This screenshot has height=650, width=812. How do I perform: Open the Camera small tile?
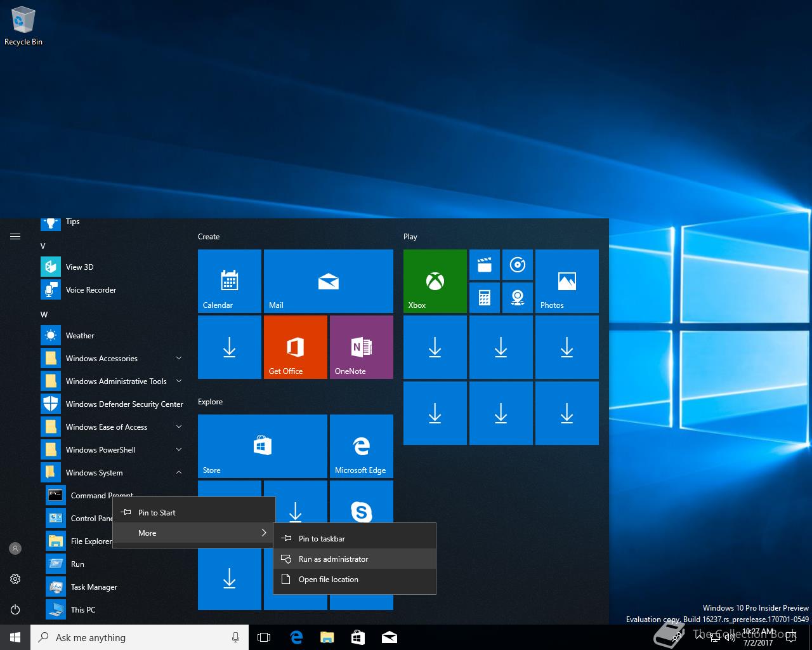[x=518, y=298]
